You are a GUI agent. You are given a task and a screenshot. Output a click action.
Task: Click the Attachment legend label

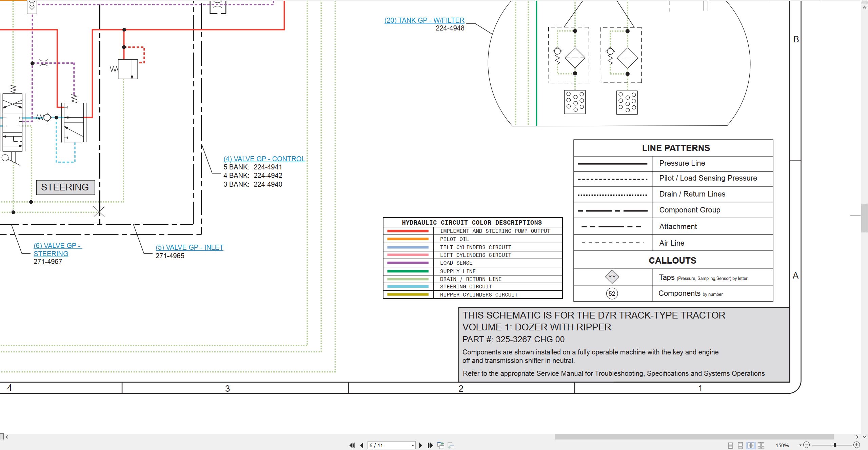point(678,227)
